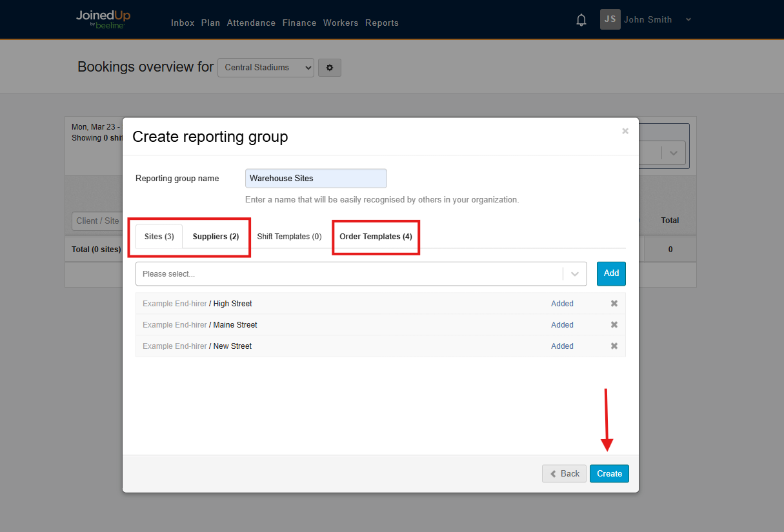This screenshot has height=532, width=784.
Task: Switch to the Suppliers tab
Action: [216, 236]
